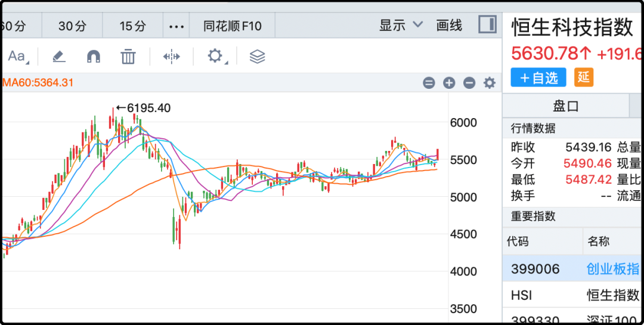Click the 换手 label
The width and height of the screenshot is (644, 325).
pos(523,196)
